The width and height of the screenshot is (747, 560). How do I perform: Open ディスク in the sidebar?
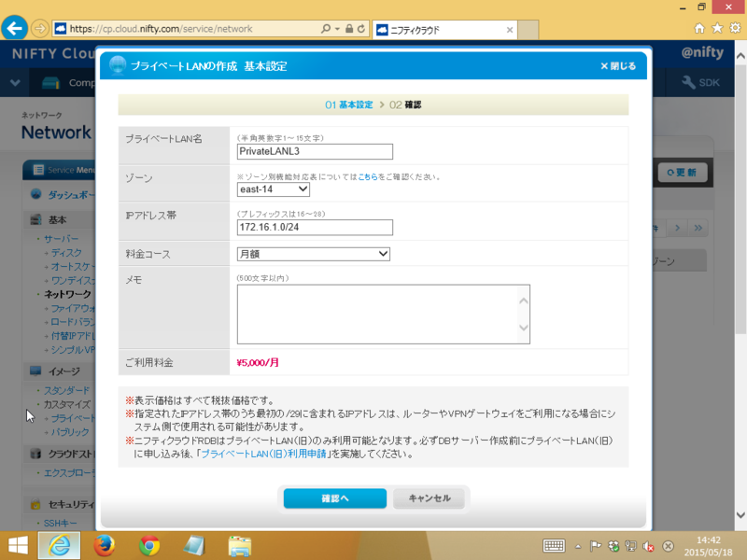tap(66, 252)
